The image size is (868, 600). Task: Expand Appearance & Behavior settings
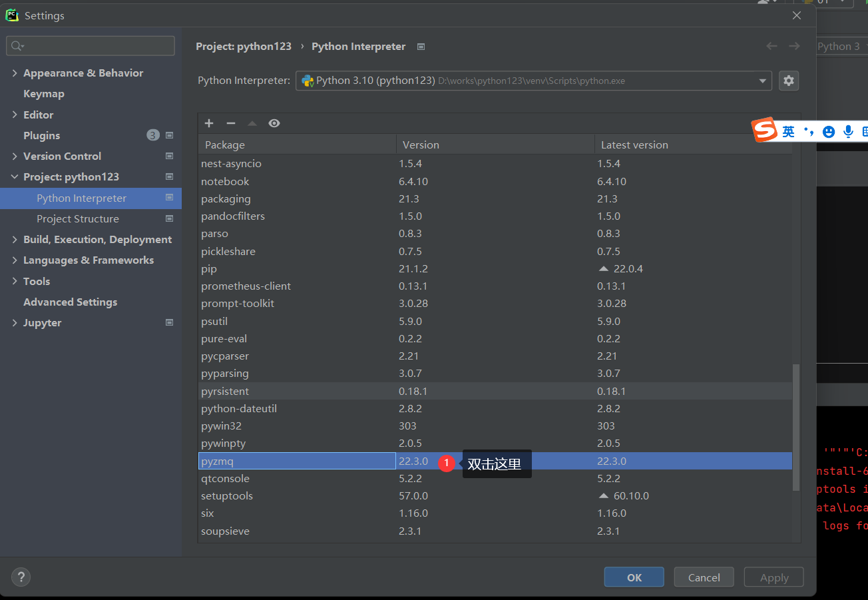pos(15,73)
